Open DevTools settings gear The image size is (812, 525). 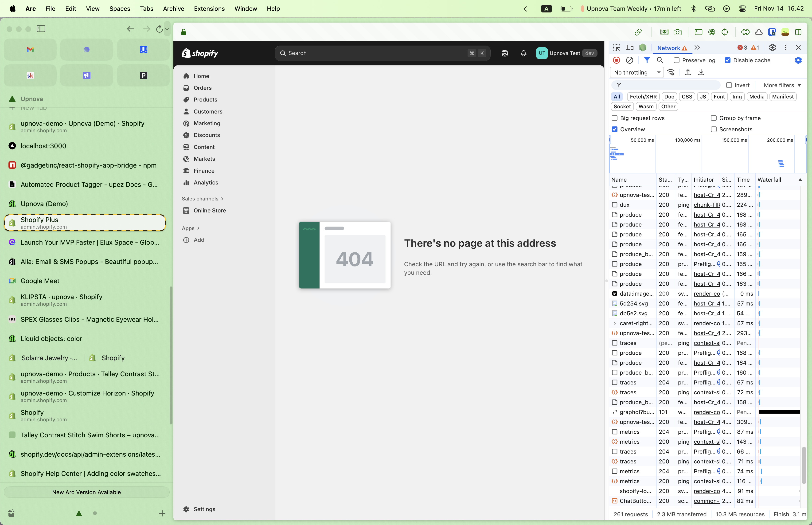(773, 48)
